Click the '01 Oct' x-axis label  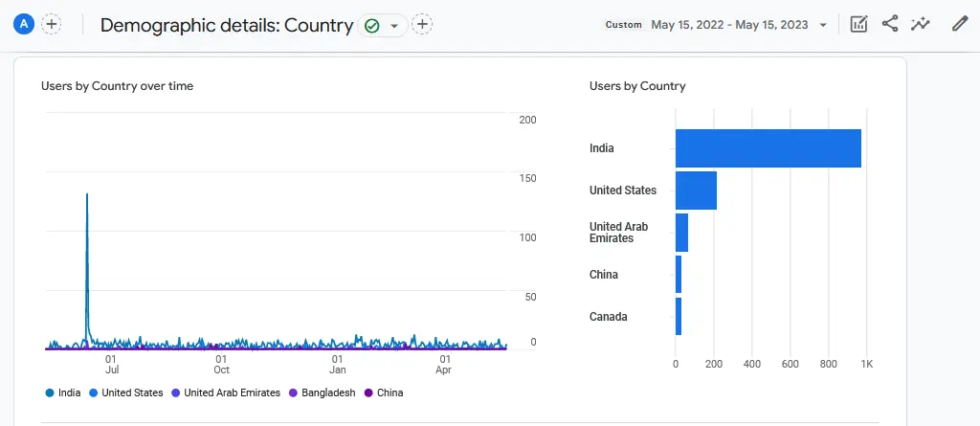tap(221, 365)
